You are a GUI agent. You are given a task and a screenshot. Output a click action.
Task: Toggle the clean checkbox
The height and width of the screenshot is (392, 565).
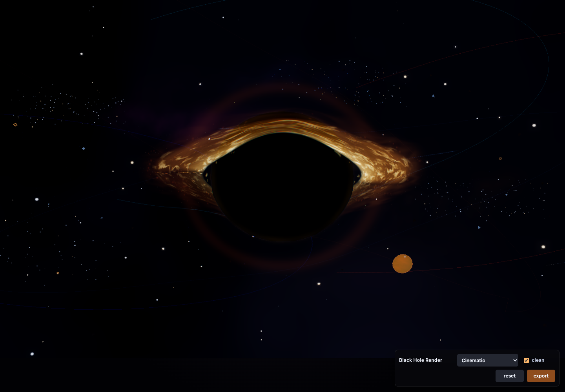526,360
